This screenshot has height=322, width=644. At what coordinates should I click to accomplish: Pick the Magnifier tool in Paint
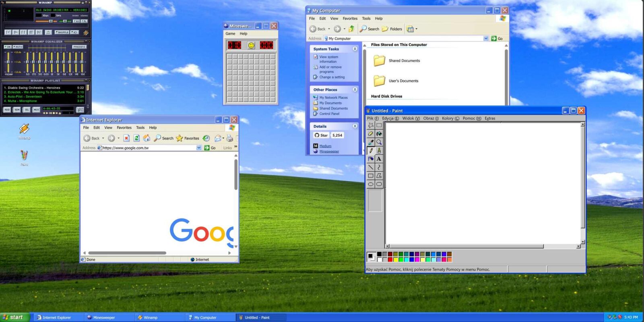pos(379,142)
